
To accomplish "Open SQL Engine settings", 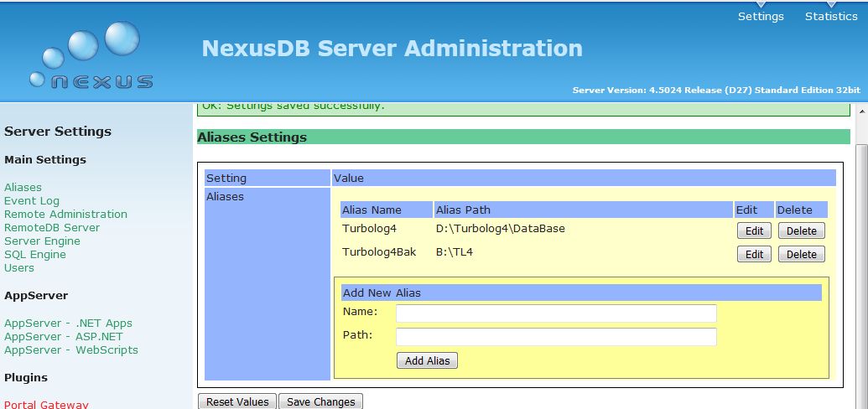I will click(35, 254).
